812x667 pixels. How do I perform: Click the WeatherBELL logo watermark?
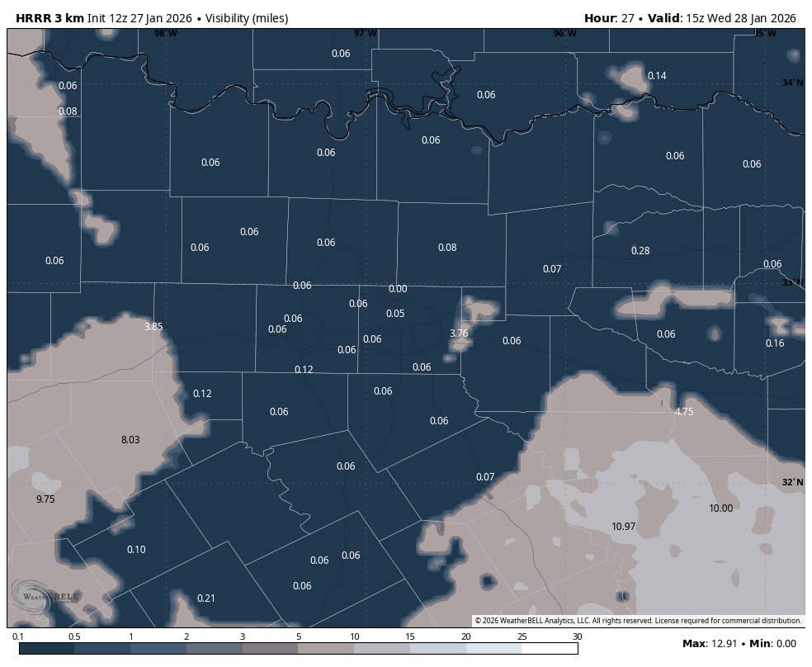click(45, 595)
